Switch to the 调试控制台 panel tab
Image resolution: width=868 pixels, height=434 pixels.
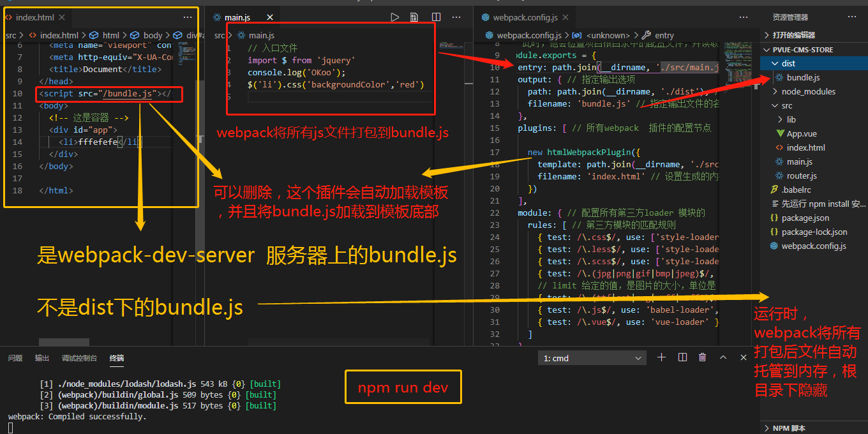pyautogui.click(x=79, y=358)
